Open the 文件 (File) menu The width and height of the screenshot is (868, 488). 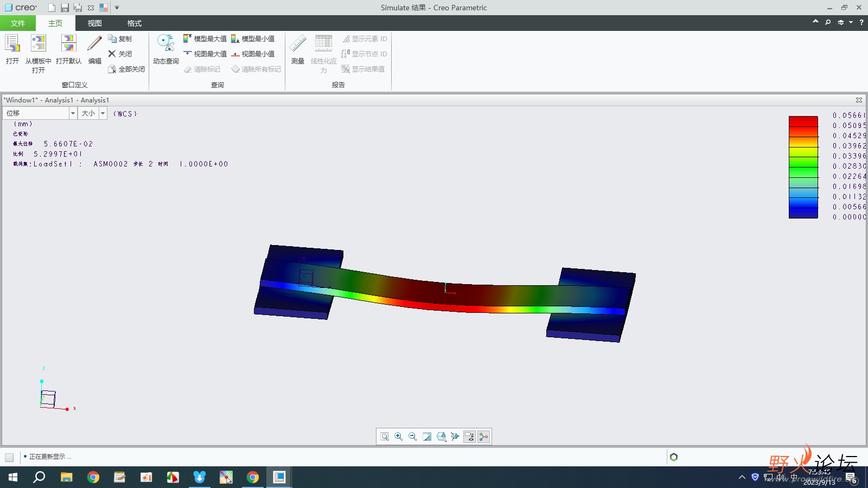coord(18,23)
